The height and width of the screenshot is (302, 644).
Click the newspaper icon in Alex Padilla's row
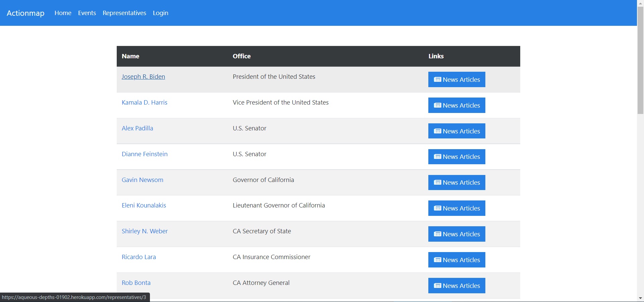point(437,131)
